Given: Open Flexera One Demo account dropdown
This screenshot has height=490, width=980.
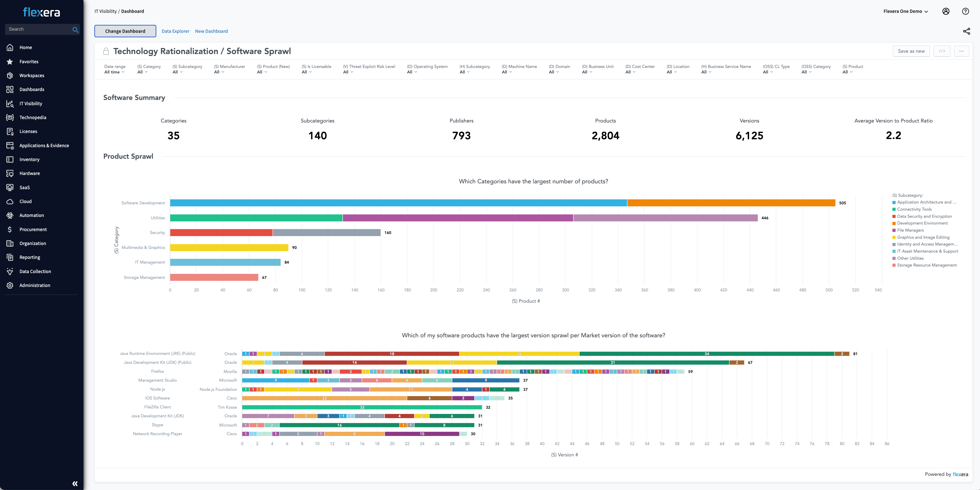Looking at the screenshot, I should pyautogui.click(x=906, y=12).
